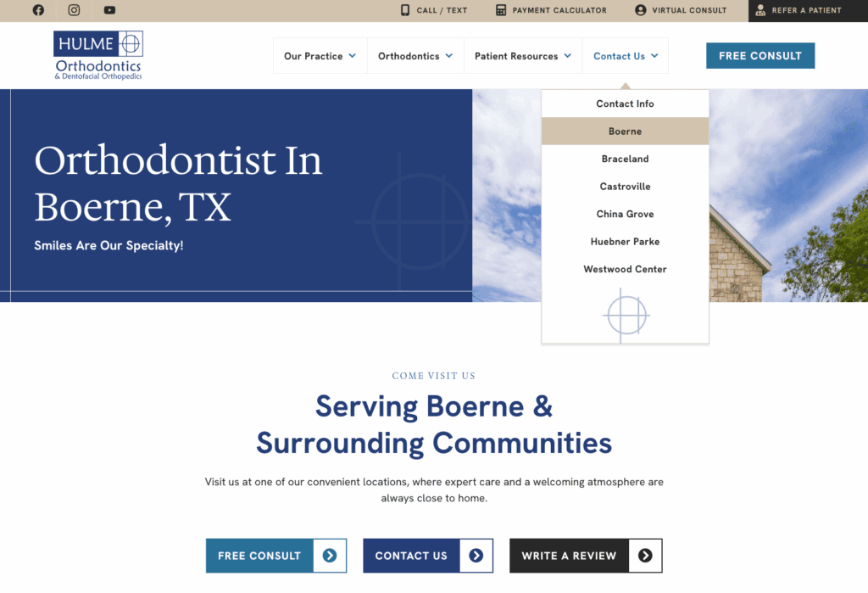868x593 pixels.
Task: Click the arrow icon on Contact Us button
Action: click(x=476, y=556)
